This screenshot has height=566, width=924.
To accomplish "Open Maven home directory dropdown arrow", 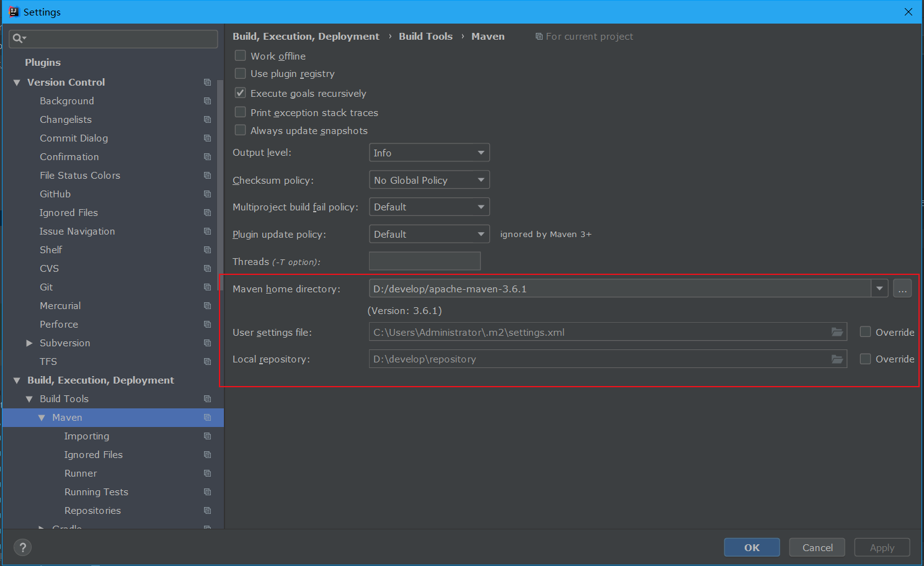I will (879, 289).
